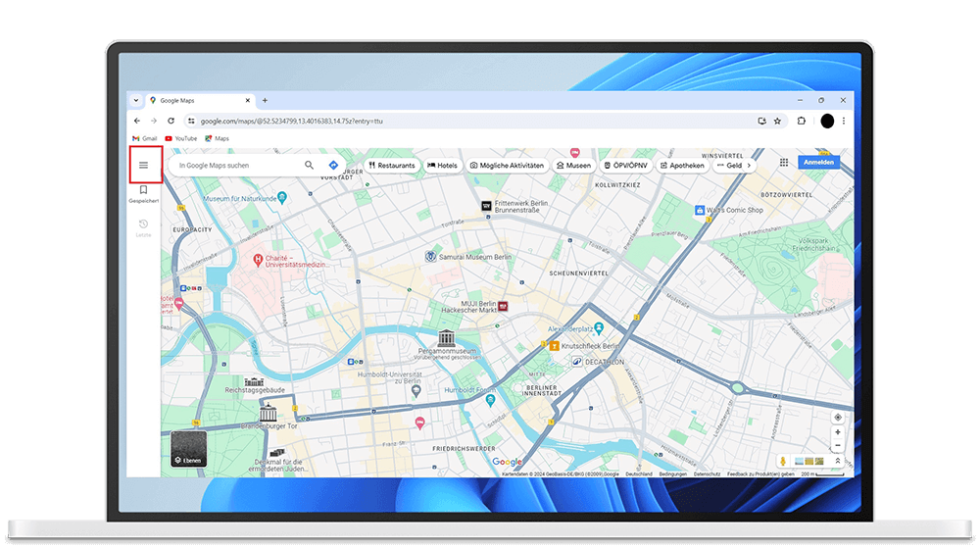Open the Chrome profile avatar
980x547 pixels.
coord(827,122)
